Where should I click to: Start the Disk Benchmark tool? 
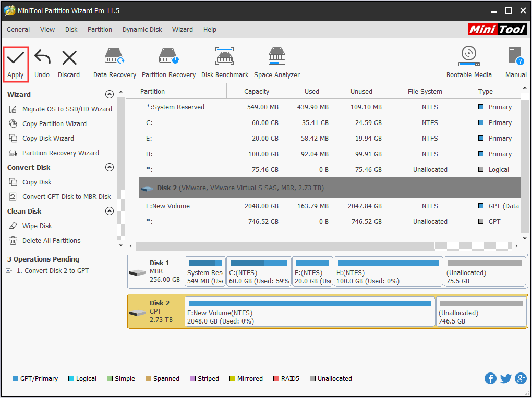[225, 64]
